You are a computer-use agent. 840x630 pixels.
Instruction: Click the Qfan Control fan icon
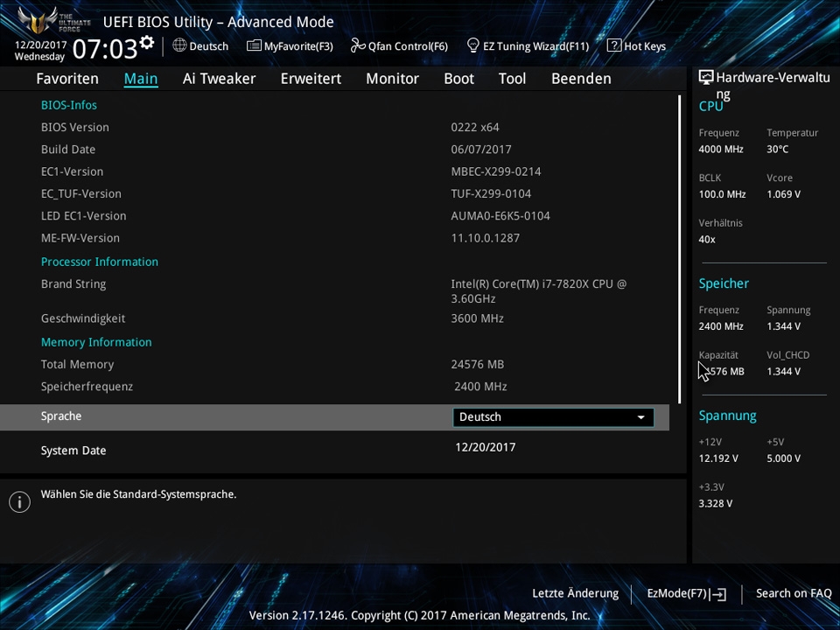click(x=358, y=45)
